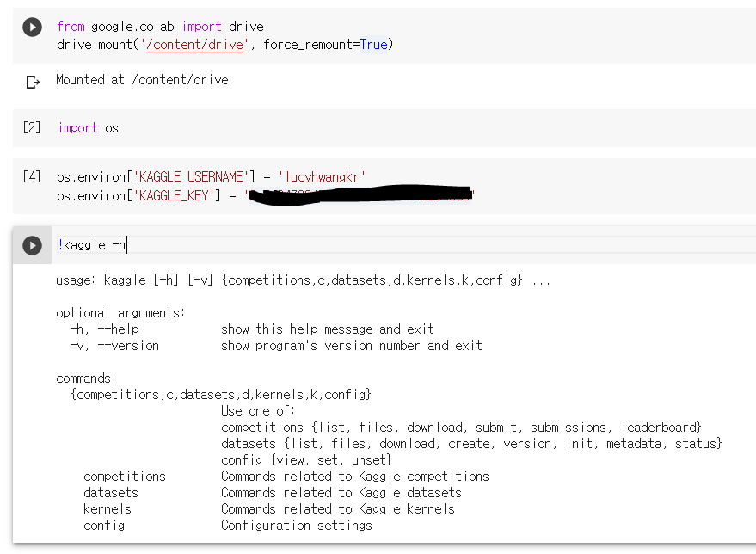Run the drive mount code cell

click(33, 27)
